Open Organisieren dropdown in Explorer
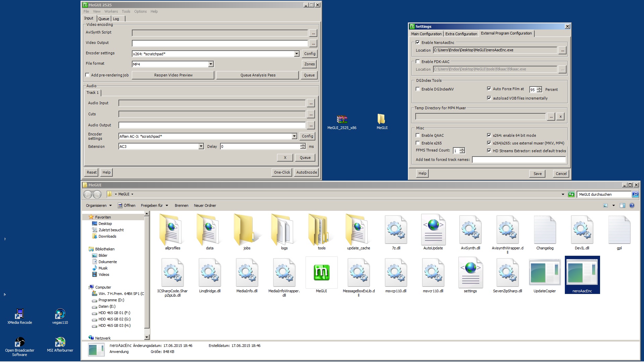The height and width of the screenshot is (362, 644). (x=99, y=205)
